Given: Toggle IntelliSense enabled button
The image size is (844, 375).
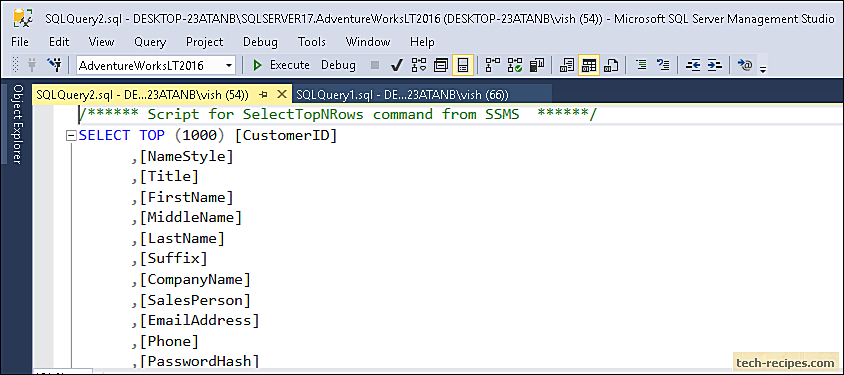Looking at the screenshot, I should coord(462,66).
